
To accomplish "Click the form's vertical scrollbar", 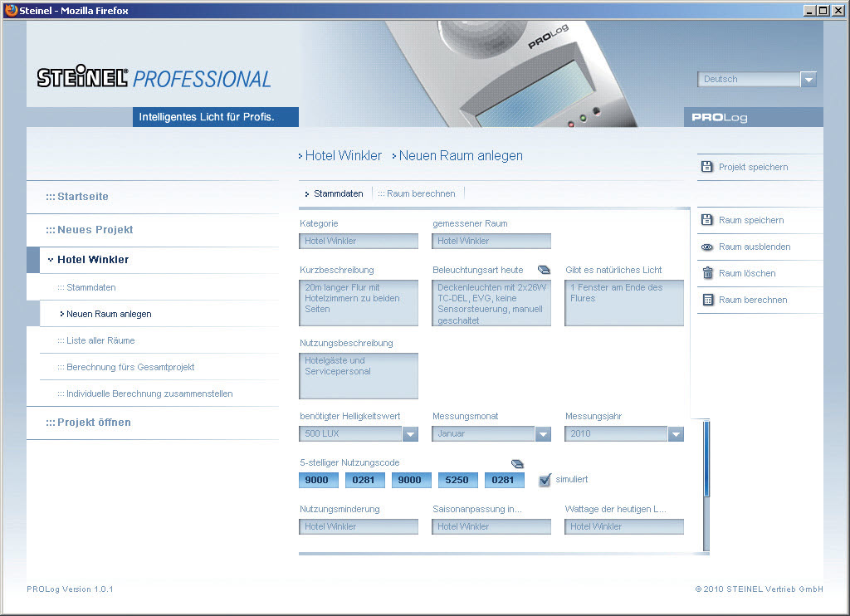I will (706, 459).
